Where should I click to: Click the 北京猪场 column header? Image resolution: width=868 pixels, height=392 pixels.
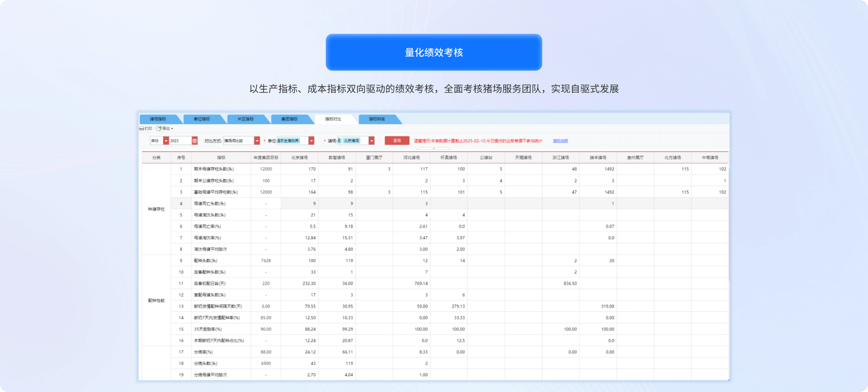pos(299,158)
